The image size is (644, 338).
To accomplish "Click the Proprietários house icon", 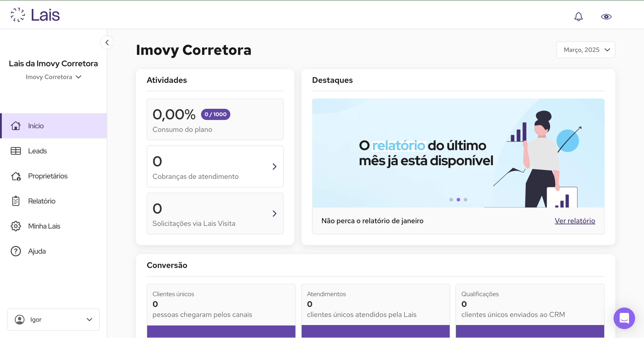I will point(15,176).
